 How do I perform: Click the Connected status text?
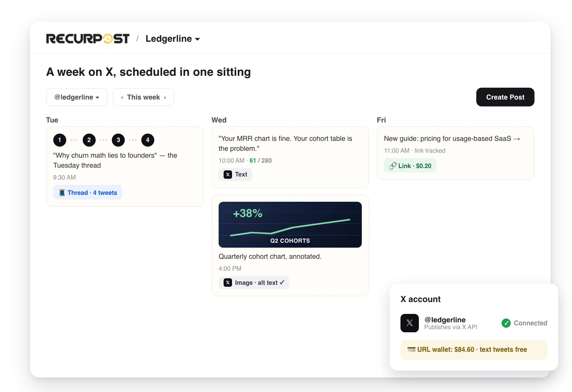530,323
